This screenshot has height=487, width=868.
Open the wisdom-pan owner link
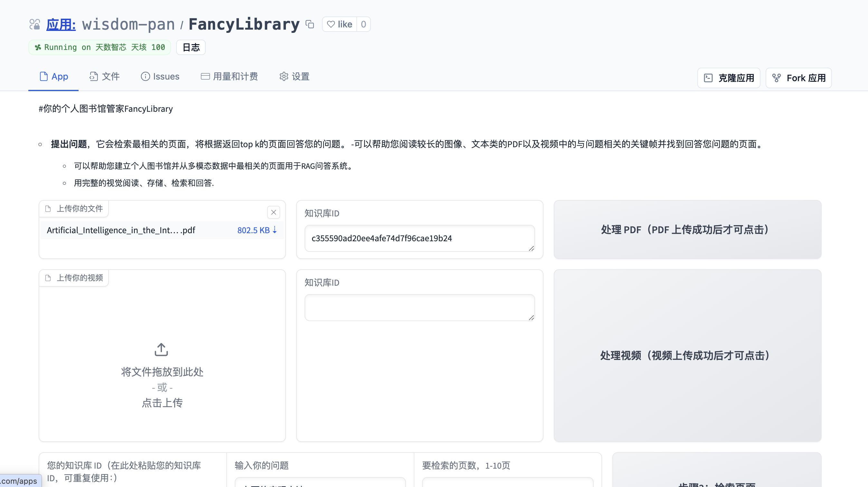(128, 24)
